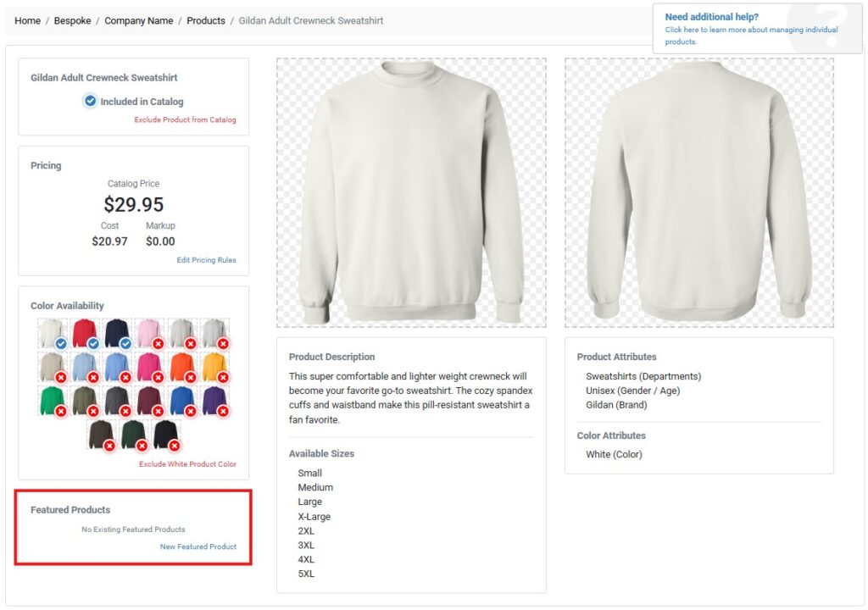The image size is (868, 610).
Task: Click Exclude White Product Color link
Action: coord(187,464)
